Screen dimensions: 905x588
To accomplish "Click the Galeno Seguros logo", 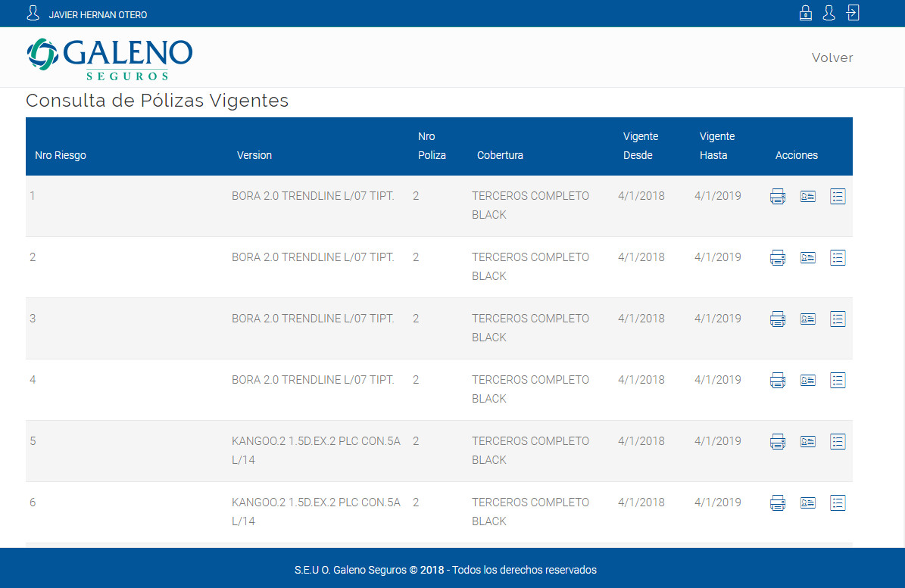I will tap(110, 59).
